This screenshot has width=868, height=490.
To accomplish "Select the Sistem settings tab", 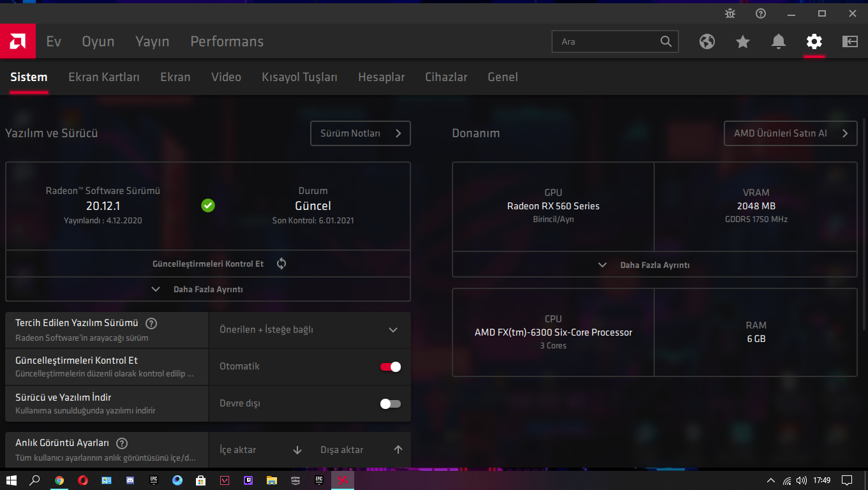I will pos(29,77).
